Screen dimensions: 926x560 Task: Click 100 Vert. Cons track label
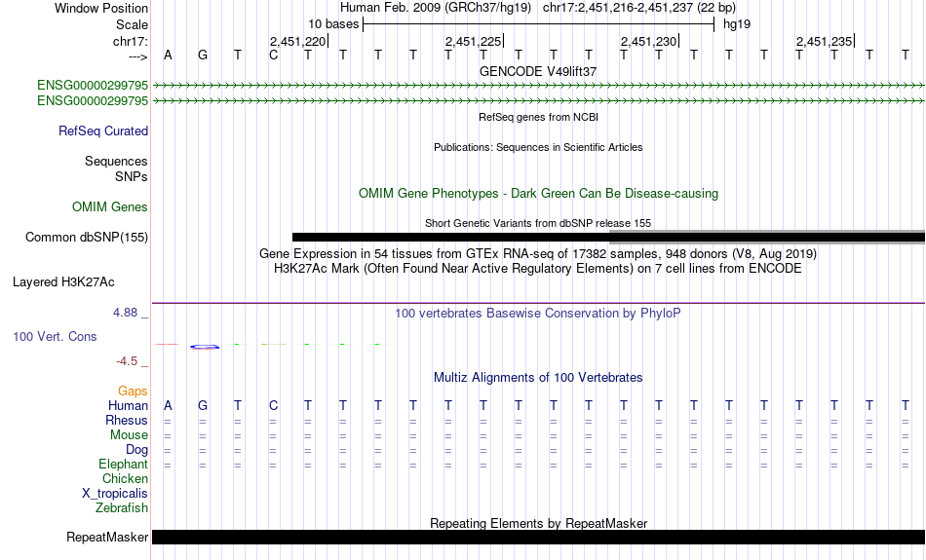point(55,336)
